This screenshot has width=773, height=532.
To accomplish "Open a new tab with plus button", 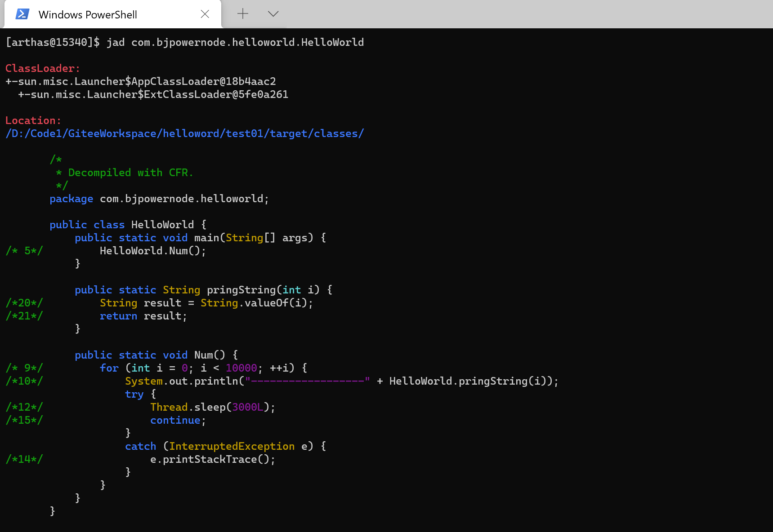I will (243, 13).
